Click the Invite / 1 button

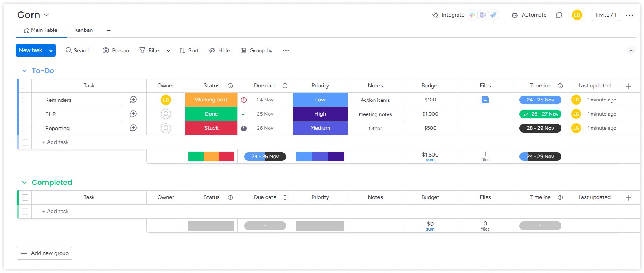coord(606,15)
